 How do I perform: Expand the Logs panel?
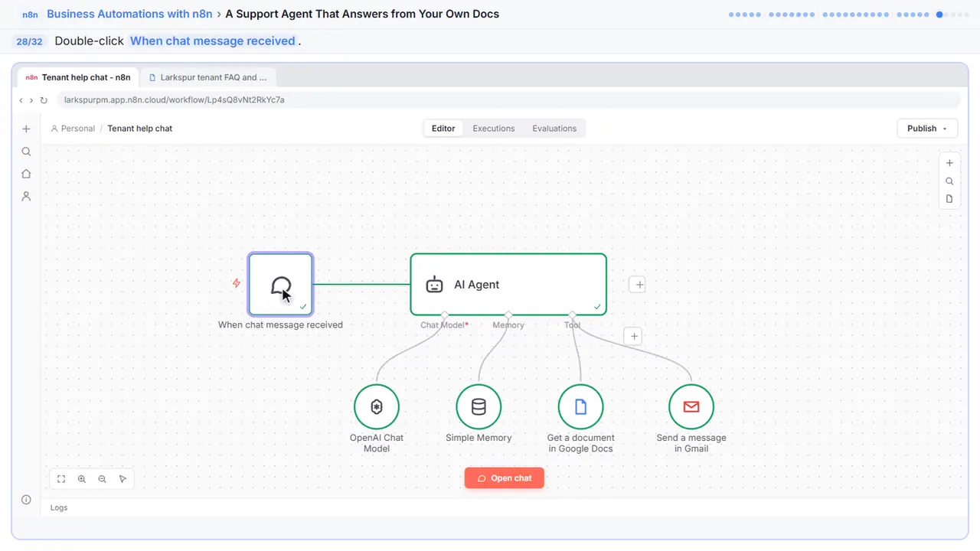[59, 507]
